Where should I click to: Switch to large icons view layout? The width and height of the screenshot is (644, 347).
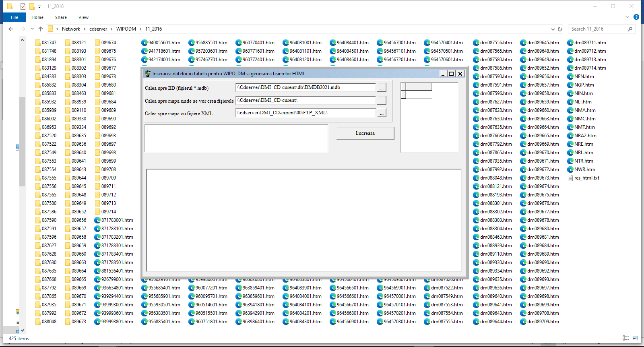point(635,338)
